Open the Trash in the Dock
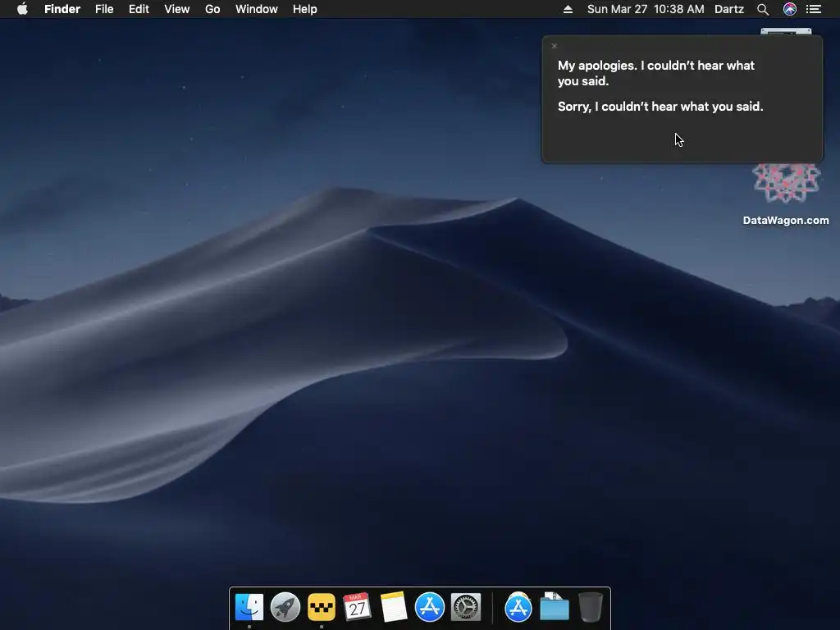The height and width of the screenshot is (630, 840). coord(591,607)
